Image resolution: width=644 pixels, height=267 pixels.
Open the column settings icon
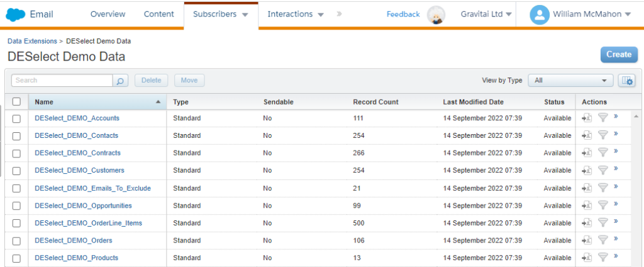click(x=626, y=81)
